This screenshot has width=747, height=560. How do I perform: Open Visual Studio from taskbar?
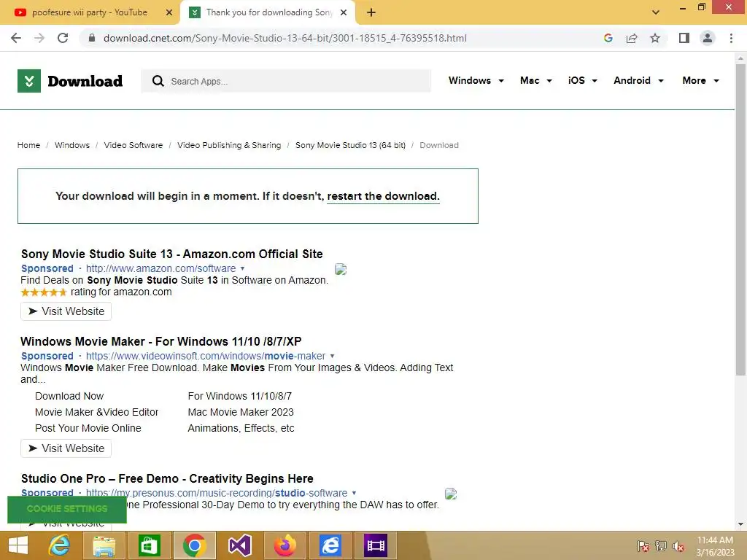239,545
